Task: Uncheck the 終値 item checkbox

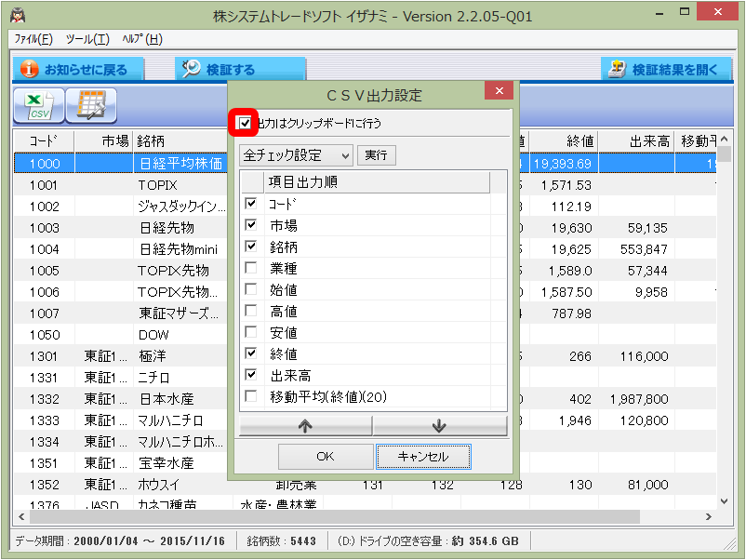Action: pyautogui.click(x=251, y=353)
